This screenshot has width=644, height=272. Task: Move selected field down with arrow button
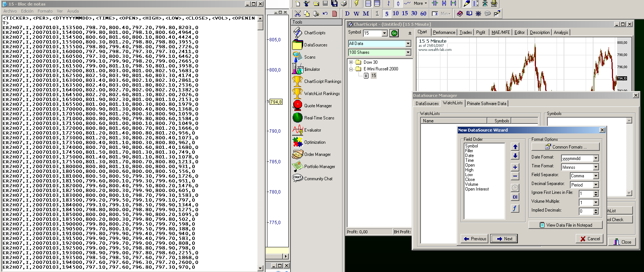515,156
